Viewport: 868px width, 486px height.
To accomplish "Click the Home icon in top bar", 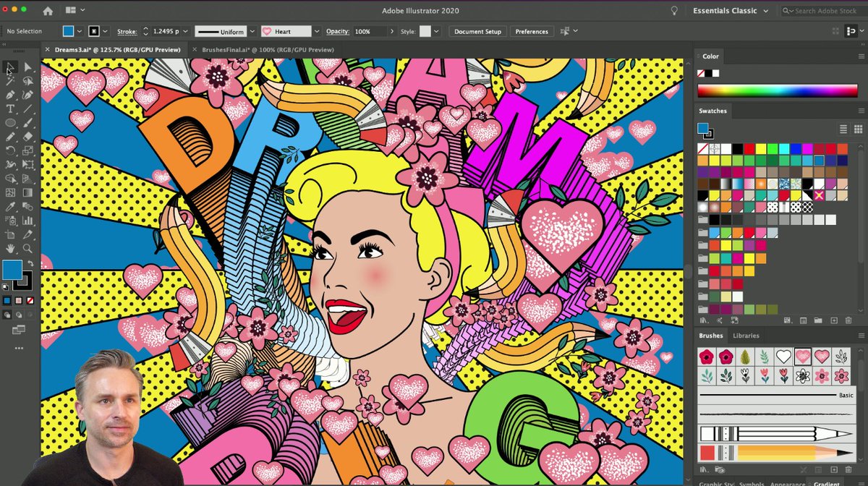I will coord(48,11).
